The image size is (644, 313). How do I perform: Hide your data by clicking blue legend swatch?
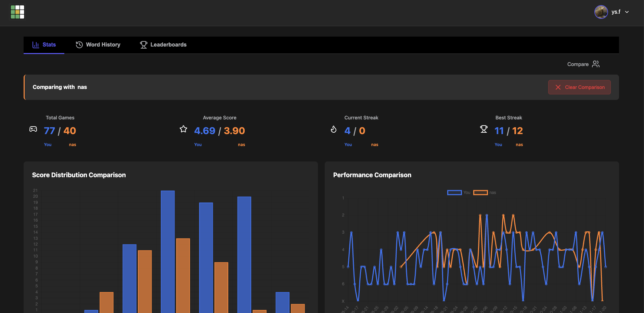454,192
